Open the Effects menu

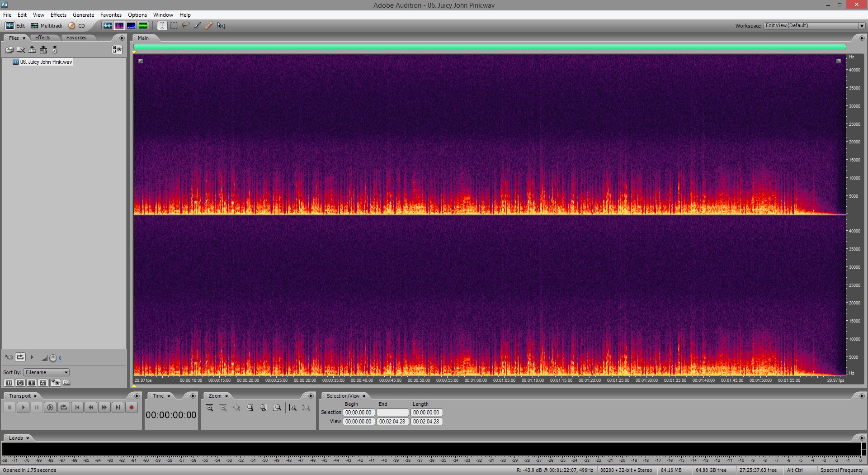(x=58, y=15)
